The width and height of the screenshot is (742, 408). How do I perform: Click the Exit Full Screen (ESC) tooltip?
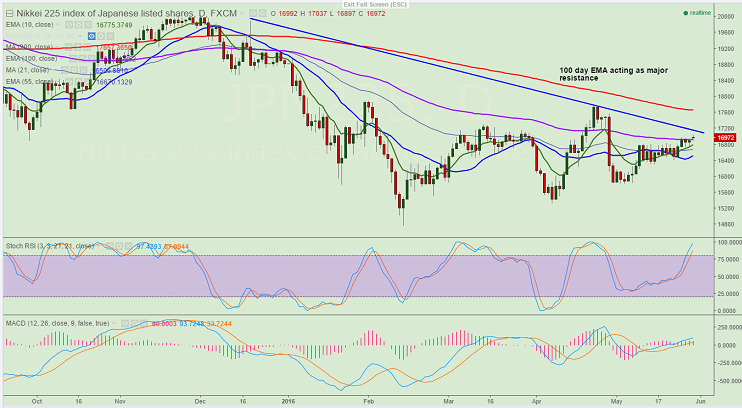pos(374,4)
